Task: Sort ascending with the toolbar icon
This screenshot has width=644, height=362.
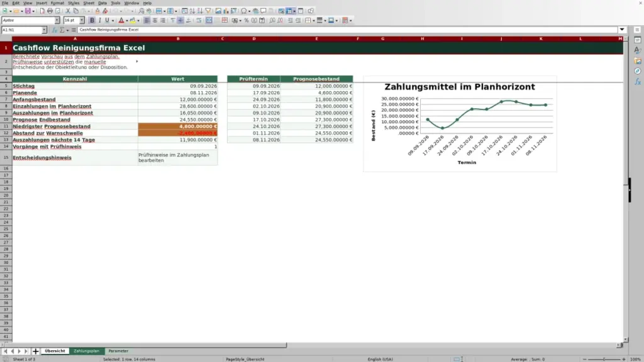Action: click(192, 11)
